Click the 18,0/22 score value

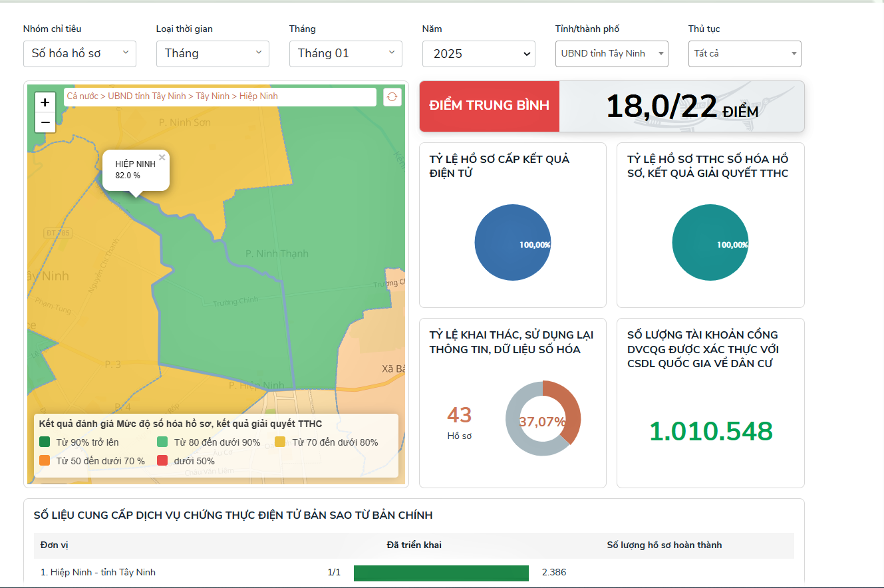point(661,106)
